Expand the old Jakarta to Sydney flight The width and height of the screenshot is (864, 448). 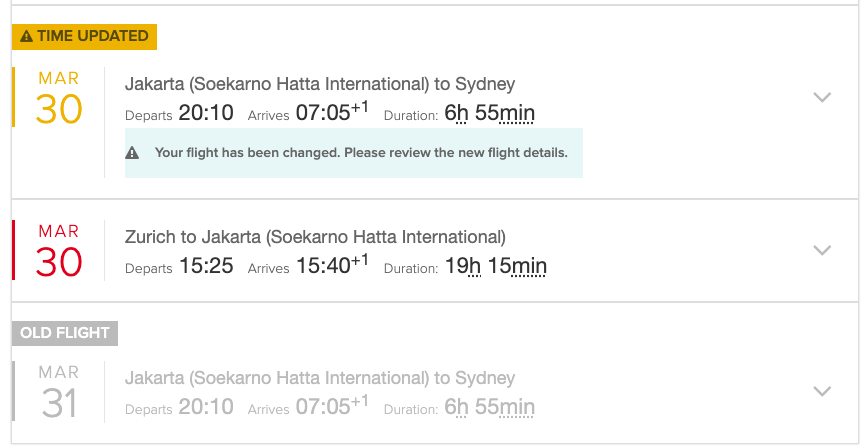click(x=822, y=391)
